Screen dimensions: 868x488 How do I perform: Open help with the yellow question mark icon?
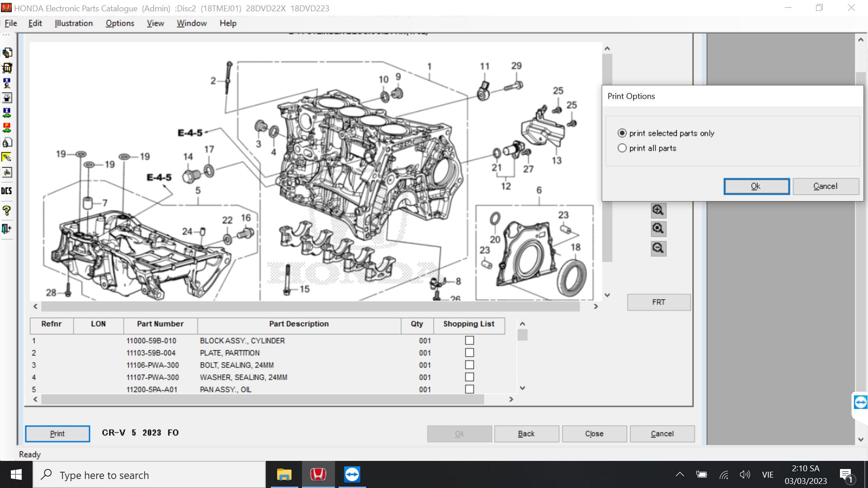click(7, 210)
